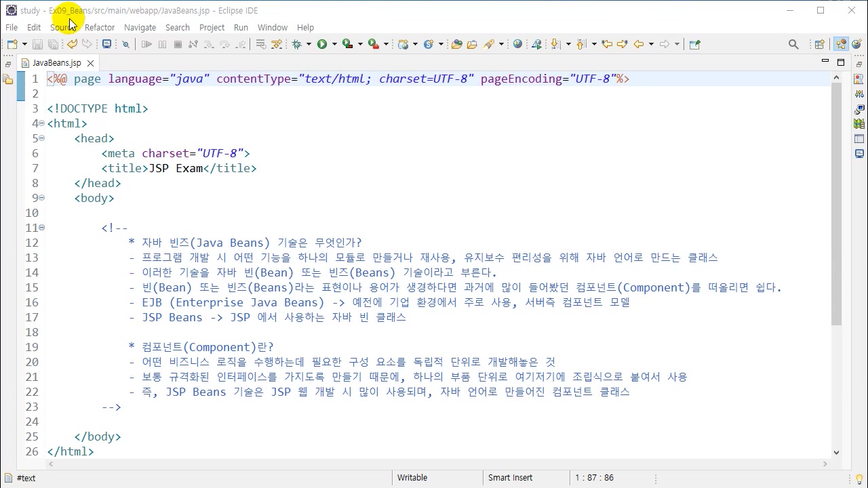Screen dimensions: 868x488
Task: Open the Coverage launch toolbar icon
Action: [347, 44]
